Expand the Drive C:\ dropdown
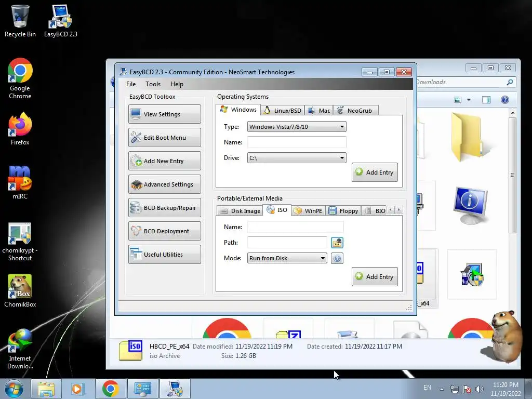Screen dimensions: 532x399 coord(297,158)
